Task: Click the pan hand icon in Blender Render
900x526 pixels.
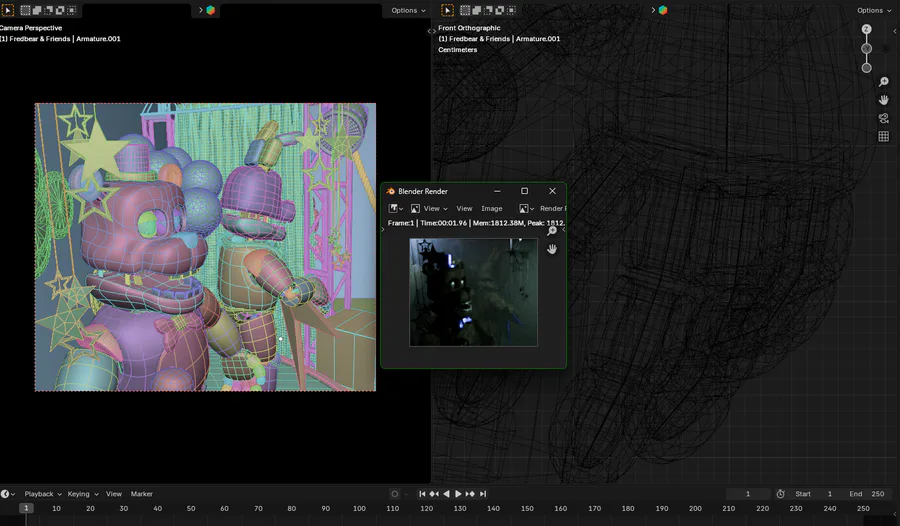Action: (552, 249)
